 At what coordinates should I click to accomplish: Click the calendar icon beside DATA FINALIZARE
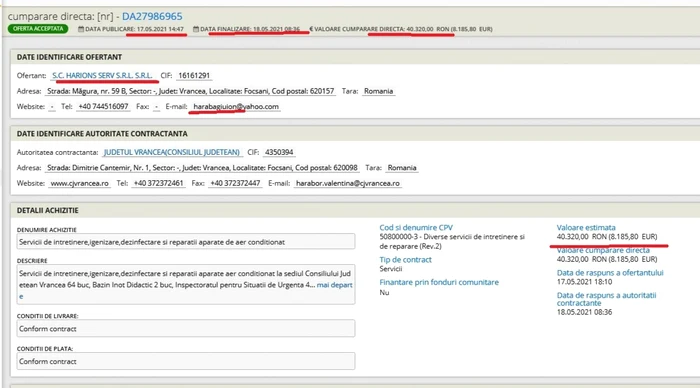(x=196, y=29)
